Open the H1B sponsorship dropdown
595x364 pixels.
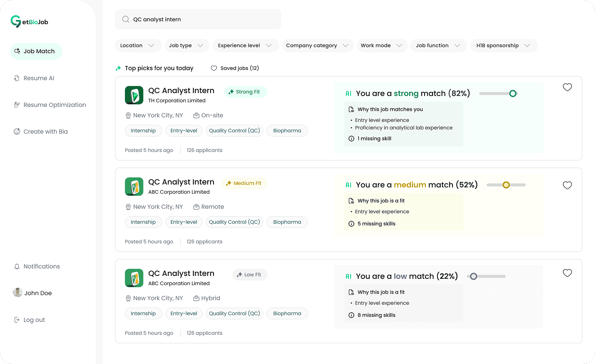(x=504, y=45)
